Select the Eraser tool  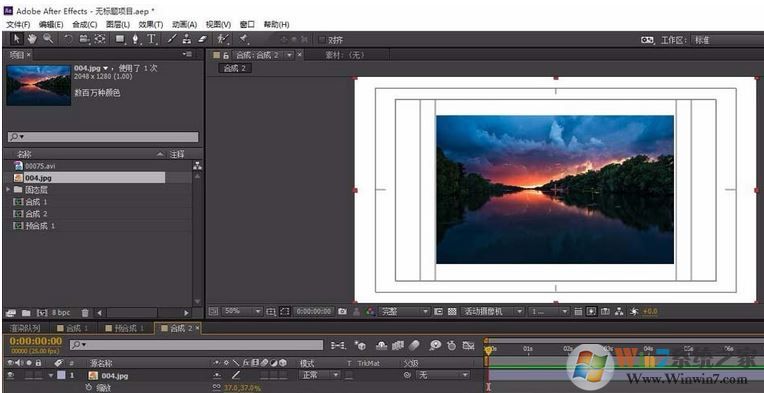pyautogui.click(x=203, y=39)
